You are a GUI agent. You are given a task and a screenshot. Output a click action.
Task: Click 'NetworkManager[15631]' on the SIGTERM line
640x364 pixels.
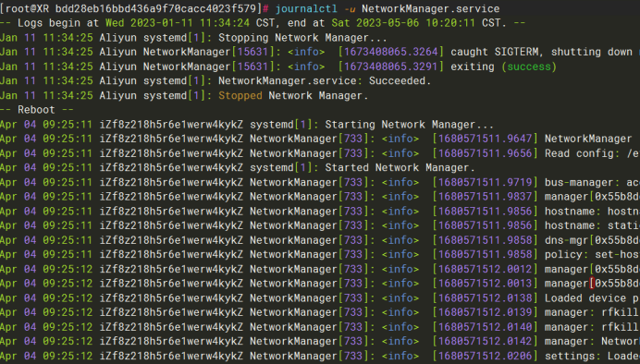pos(209,52)
